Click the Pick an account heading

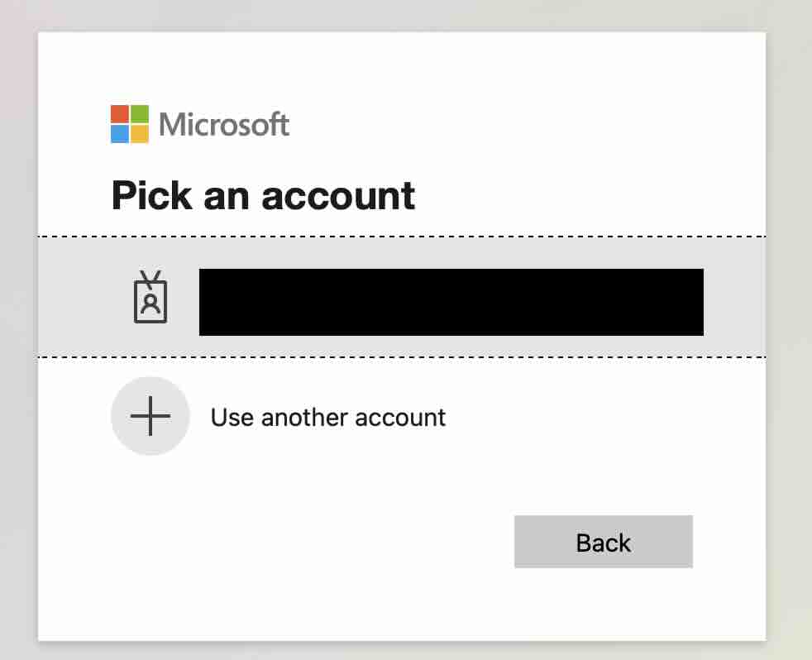point(262,196)
